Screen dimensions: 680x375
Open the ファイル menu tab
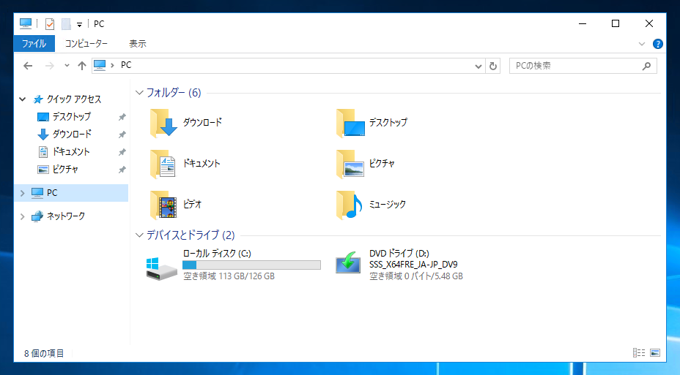pos(34,44)
